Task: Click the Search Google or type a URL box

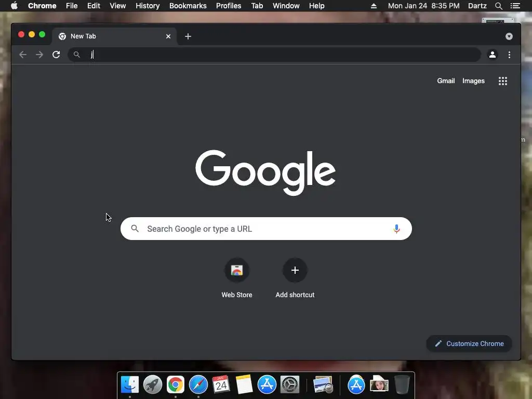Action: click(266, 229)
